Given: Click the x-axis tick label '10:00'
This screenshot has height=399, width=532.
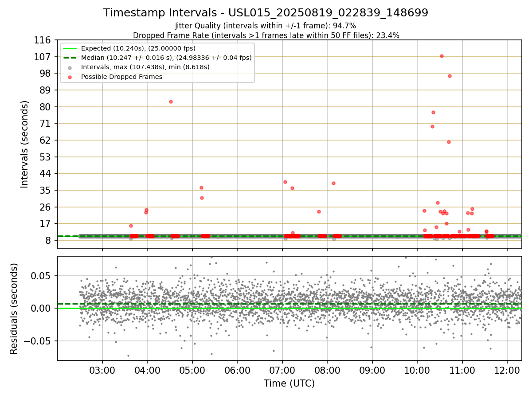Looking at the screenshot, I should 417,370.
